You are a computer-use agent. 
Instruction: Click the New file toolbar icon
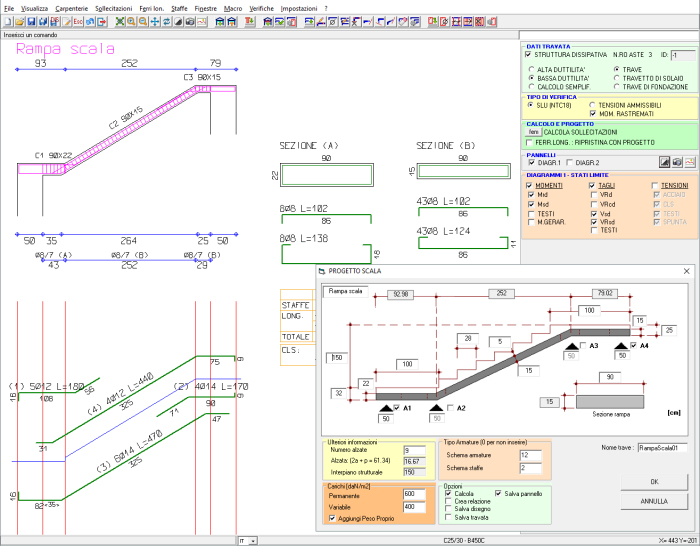pyautogui.click(x=7, y=21)
